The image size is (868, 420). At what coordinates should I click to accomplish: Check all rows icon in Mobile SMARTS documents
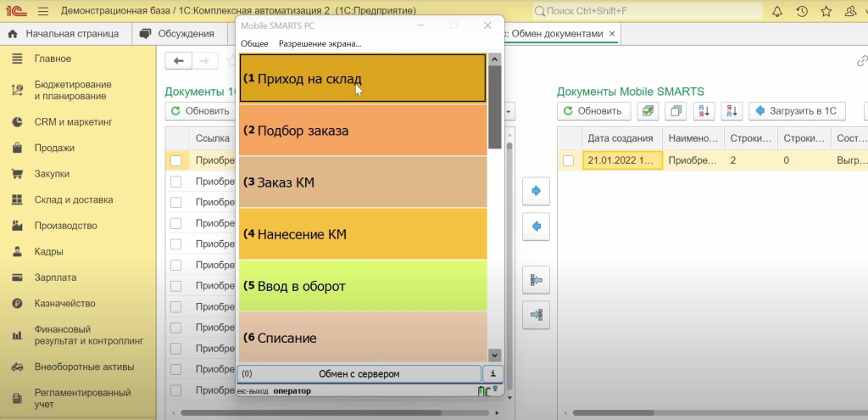pos(647,111)
